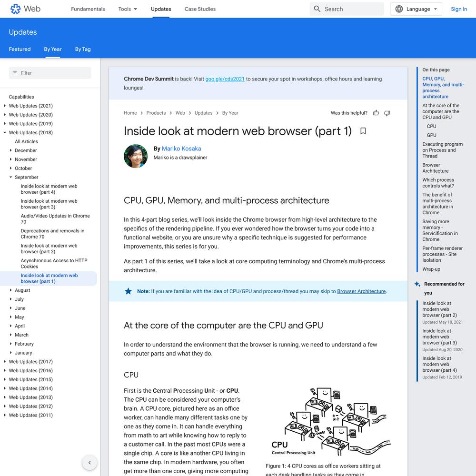Screen dimensions: 476x476
Task: Collapse Web Updates (2018)
Action: click(5, 133)
